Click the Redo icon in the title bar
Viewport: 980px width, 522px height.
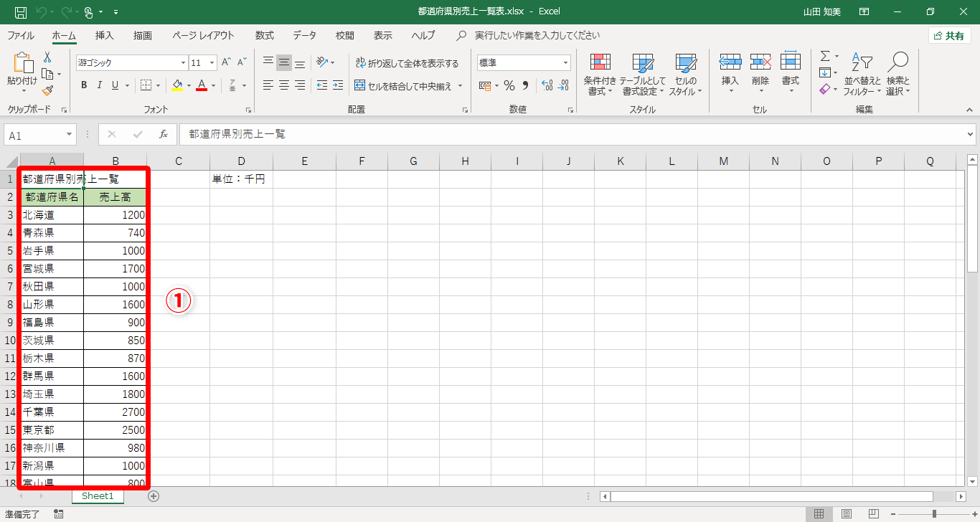point(66,12)
